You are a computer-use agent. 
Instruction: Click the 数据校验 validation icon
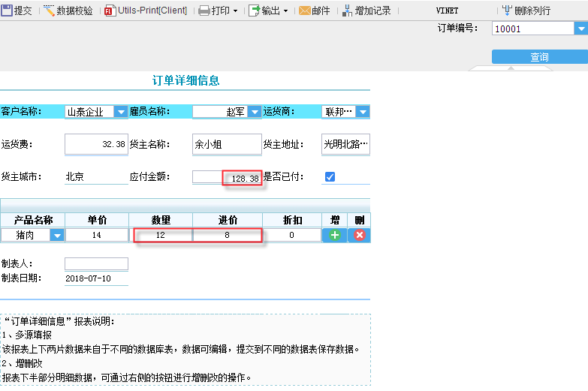[x=49, y=10]
